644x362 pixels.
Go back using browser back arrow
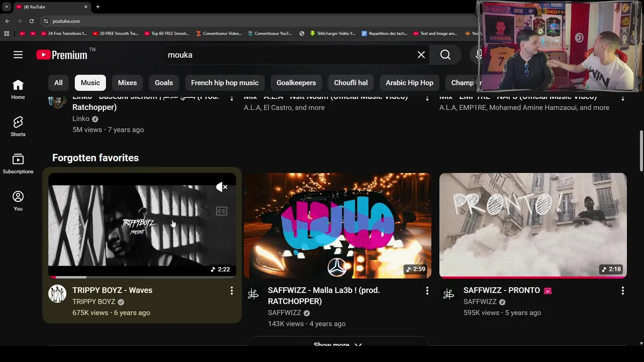7,21
